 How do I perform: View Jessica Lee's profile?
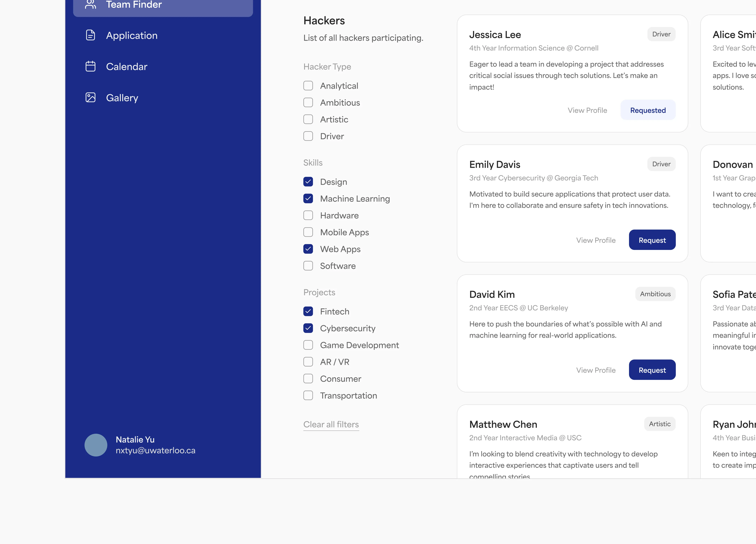pyautogui.click(x=587, y=110)
